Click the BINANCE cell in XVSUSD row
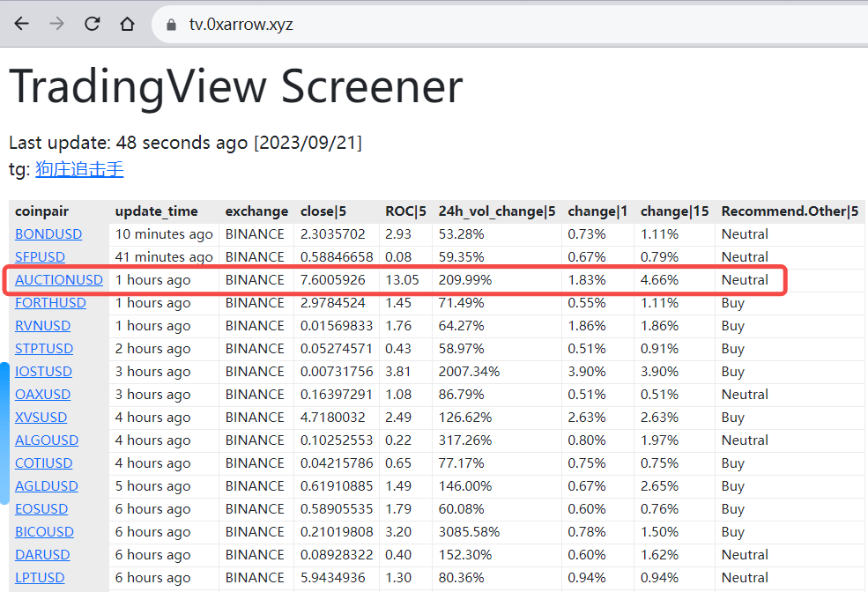The width and height of the screenshot is (868, 592). pos(255,418)
